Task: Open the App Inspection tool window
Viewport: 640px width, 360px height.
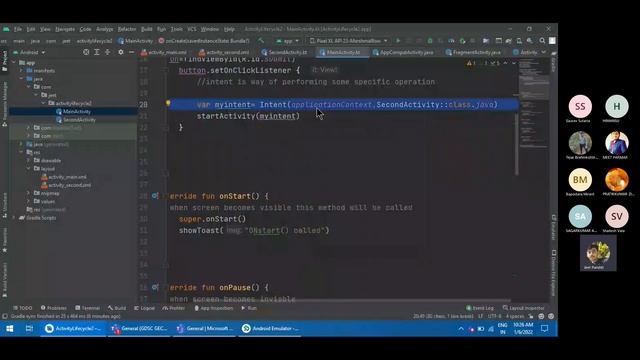Action: pyautogui.click(x=213, y=308)
